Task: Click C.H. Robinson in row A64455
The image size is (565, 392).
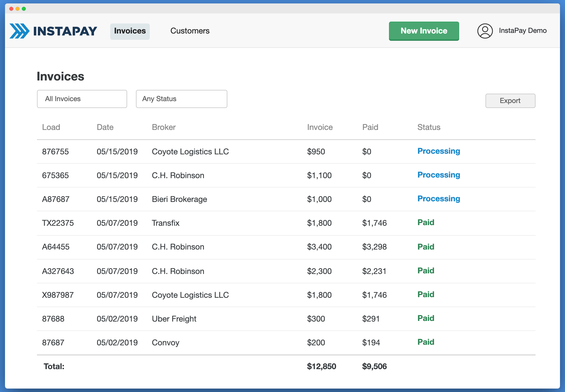Action: pyautogui.click(x=178, y=247)
